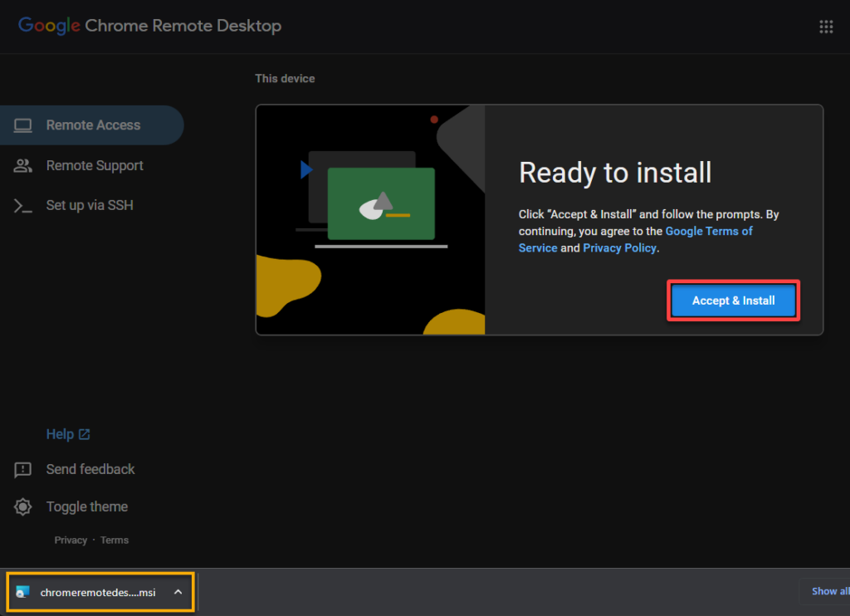The height and width of the screenshot is (616, 850).
Task: Open the Privacy Policy link
Action: pyautogui.click(x=619, y=247)
